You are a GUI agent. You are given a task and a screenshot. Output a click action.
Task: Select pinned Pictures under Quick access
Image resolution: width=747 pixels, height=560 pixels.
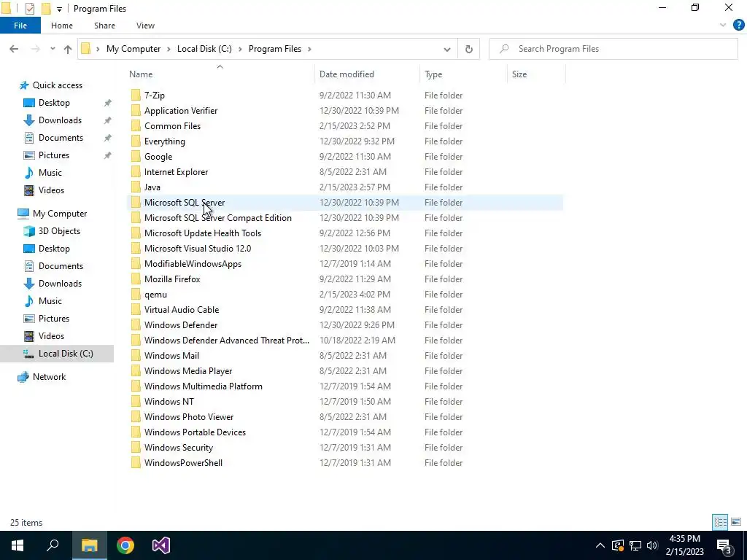tap(54, 155)
